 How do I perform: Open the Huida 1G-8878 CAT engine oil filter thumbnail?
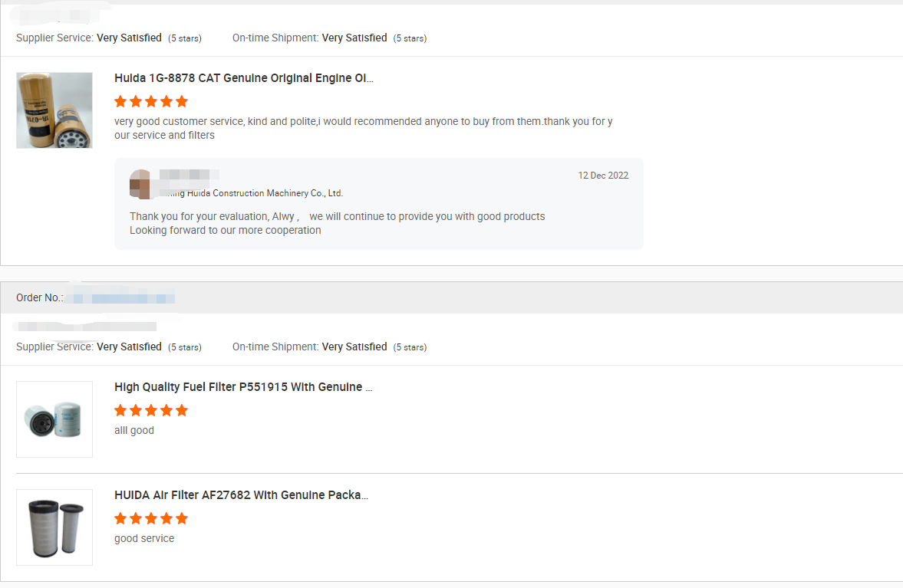point(54,110)
